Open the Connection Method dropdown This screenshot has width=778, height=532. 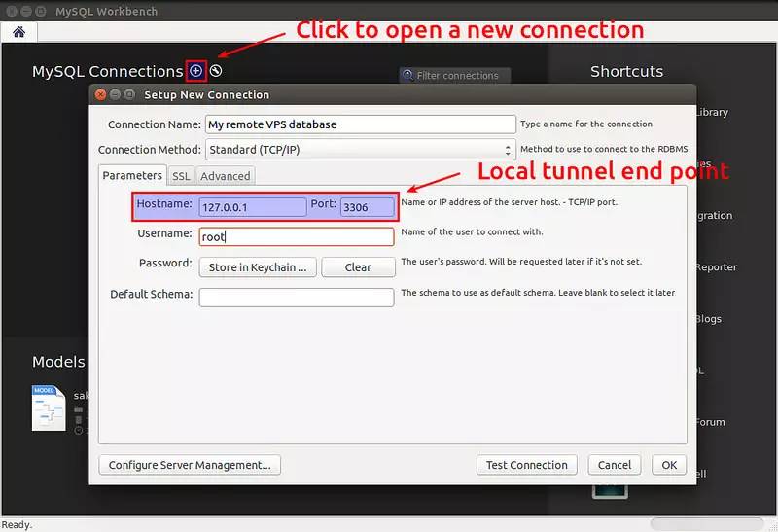360,150
